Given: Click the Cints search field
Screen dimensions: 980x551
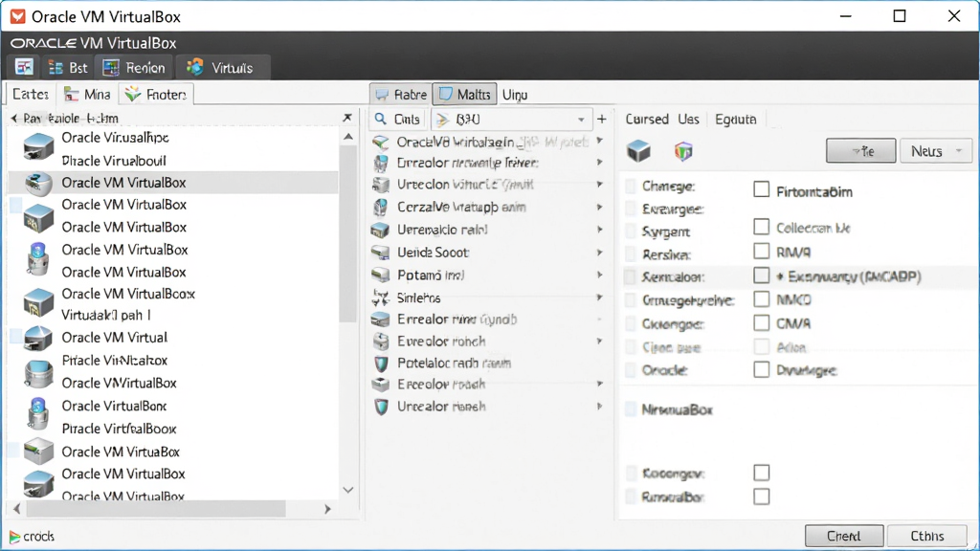Looking at the screenshot, I should pyautogui.click(x=398, y=119).
